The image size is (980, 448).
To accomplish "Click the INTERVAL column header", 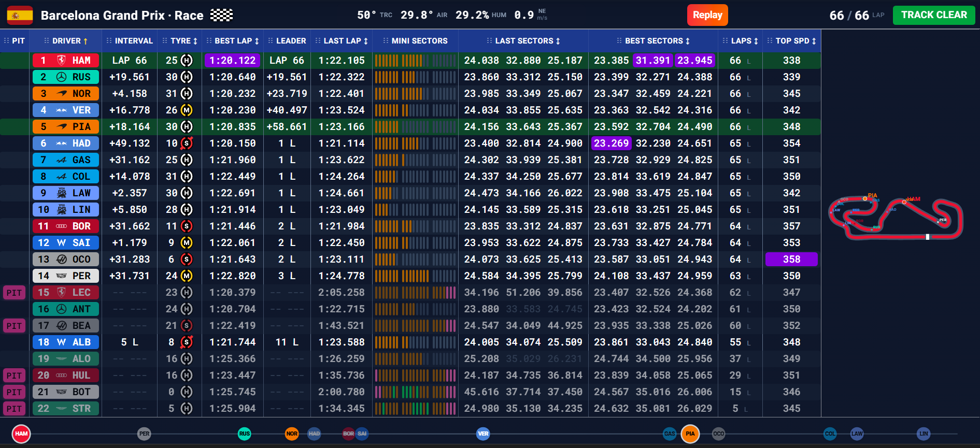I will [x=130, y=41].
